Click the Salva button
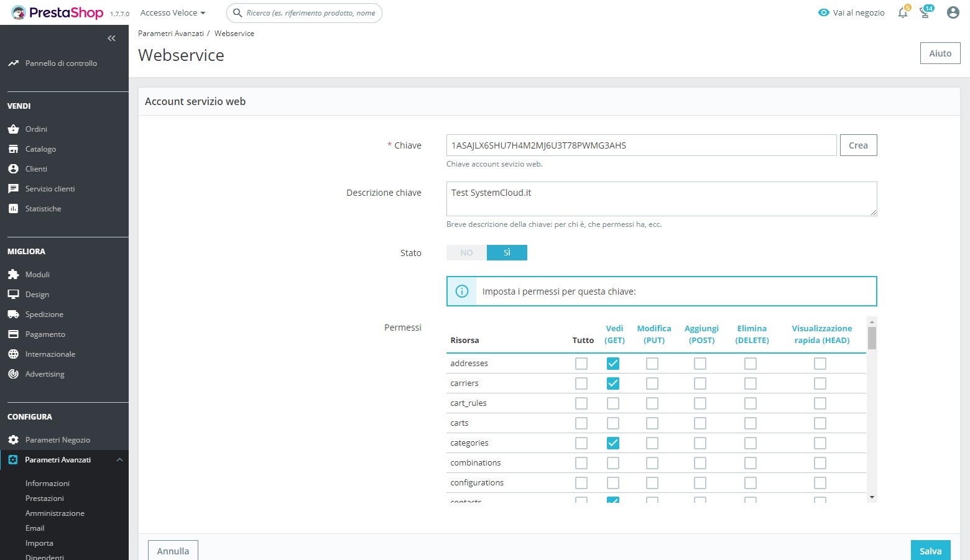 click(930, 551)
